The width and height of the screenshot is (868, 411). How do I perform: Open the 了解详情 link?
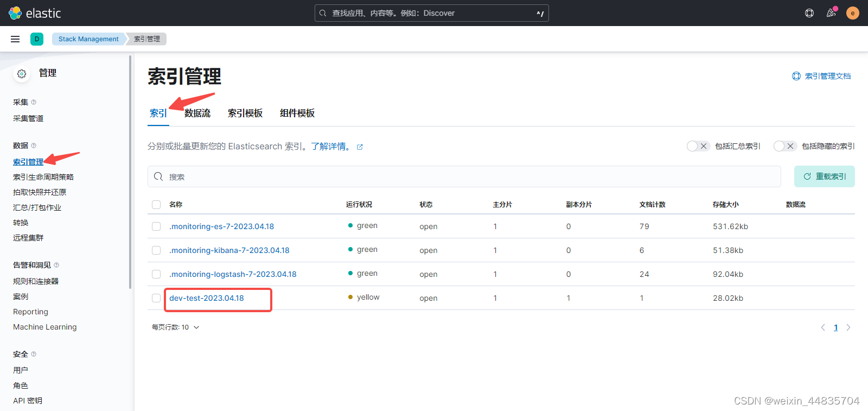330,147
